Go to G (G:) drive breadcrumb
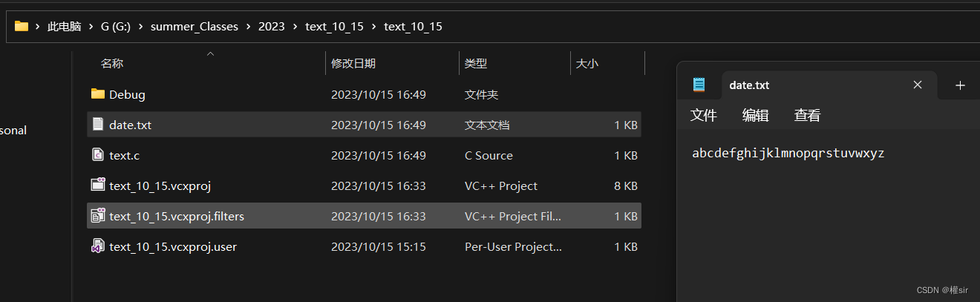The image size is (980, 302). [115, 26]
